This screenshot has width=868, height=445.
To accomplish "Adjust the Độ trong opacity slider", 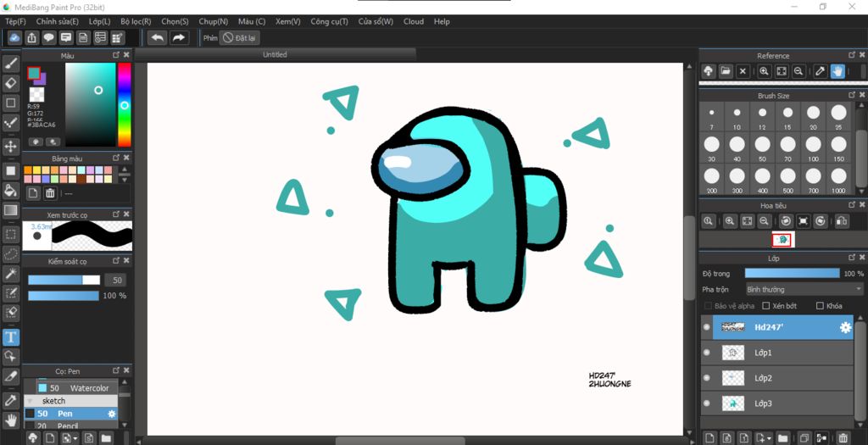I will 793,274.
